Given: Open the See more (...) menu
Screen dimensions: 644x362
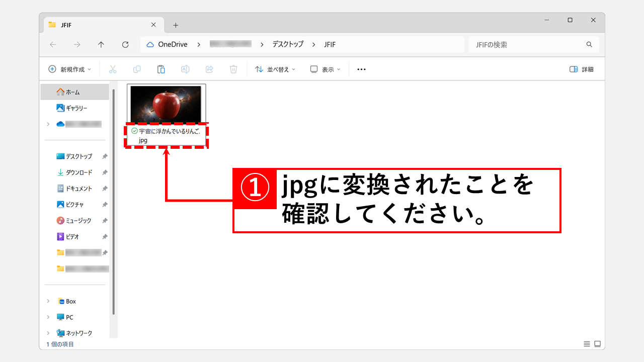Looking at the screenshot, I should (361, 69).
